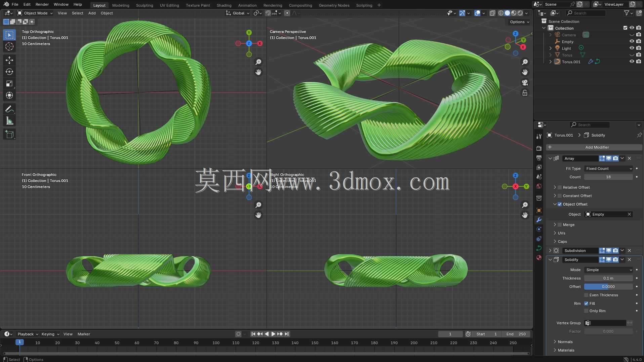Viewport: 644px width, 362px height.
Task: Switch to the Sculpting workspace tab
Action: (x=145, y=5)
